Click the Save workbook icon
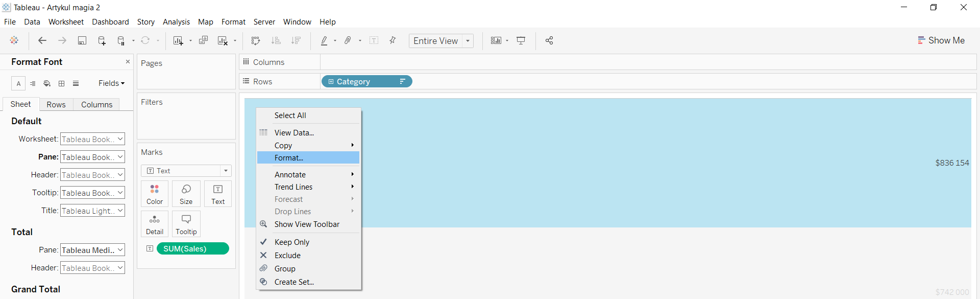Viewport: 980px width, 299px height. 82,41
